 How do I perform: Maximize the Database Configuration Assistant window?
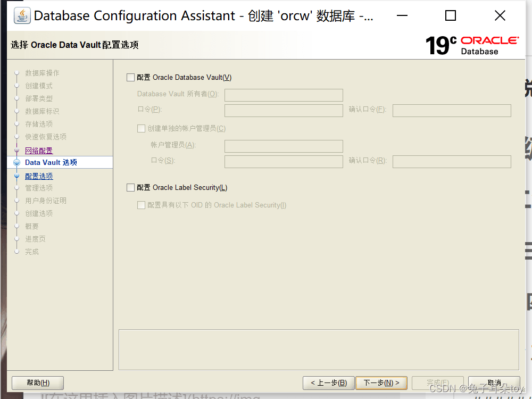point(451,16)
